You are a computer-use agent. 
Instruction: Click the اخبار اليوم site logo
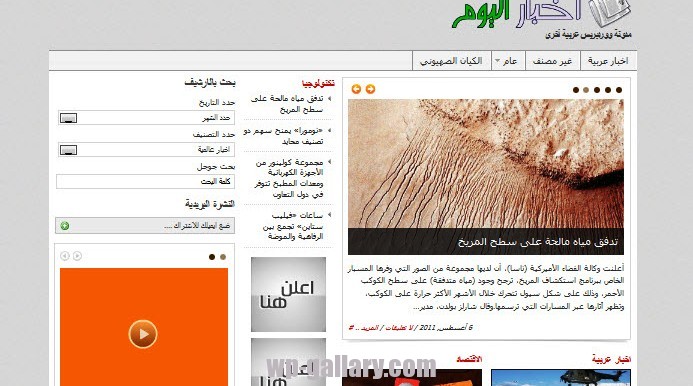point(542,15)
